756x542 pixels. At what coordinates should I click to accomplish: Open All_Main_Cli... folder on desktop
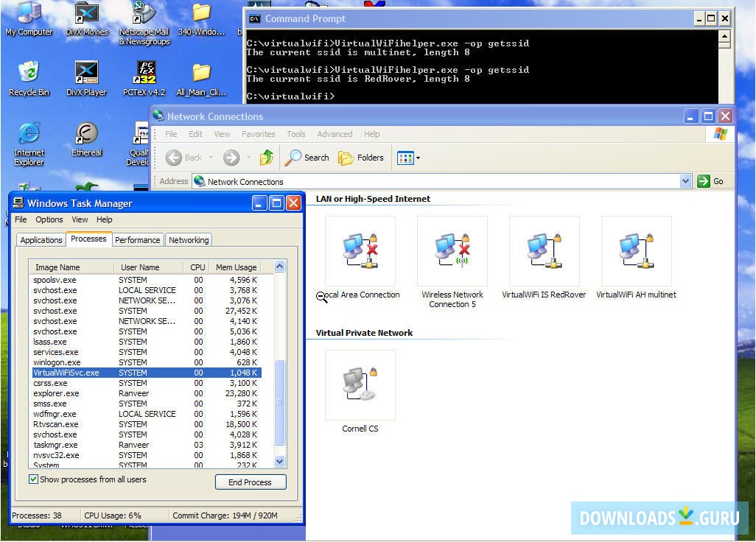(202, 79)
